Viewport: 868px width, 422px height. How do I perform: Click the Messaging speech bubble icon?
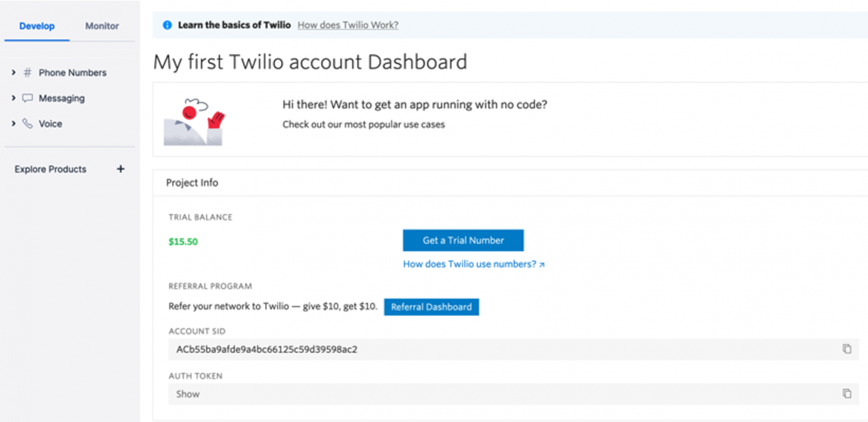28,98
